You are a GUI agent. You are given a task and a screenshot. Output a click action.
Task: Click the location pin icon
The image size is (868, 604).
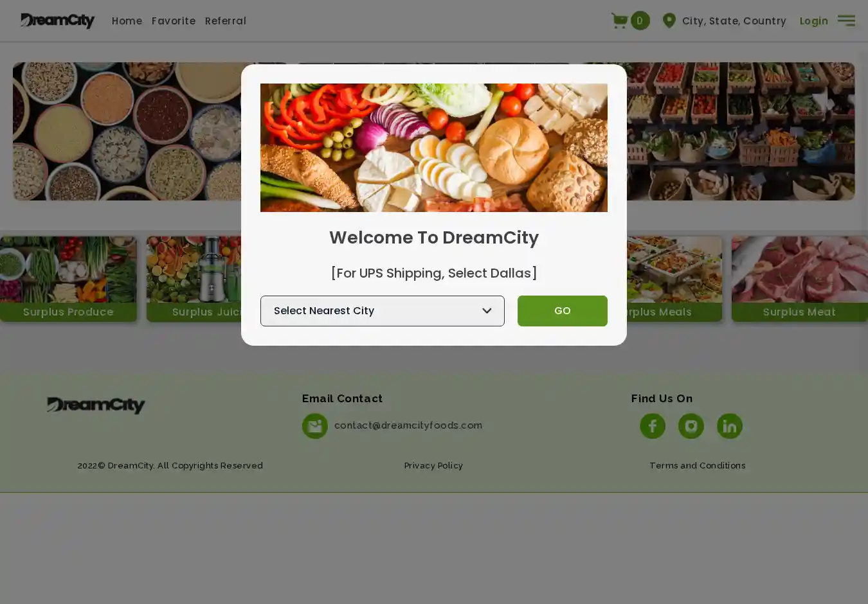[x=669, y=21]
